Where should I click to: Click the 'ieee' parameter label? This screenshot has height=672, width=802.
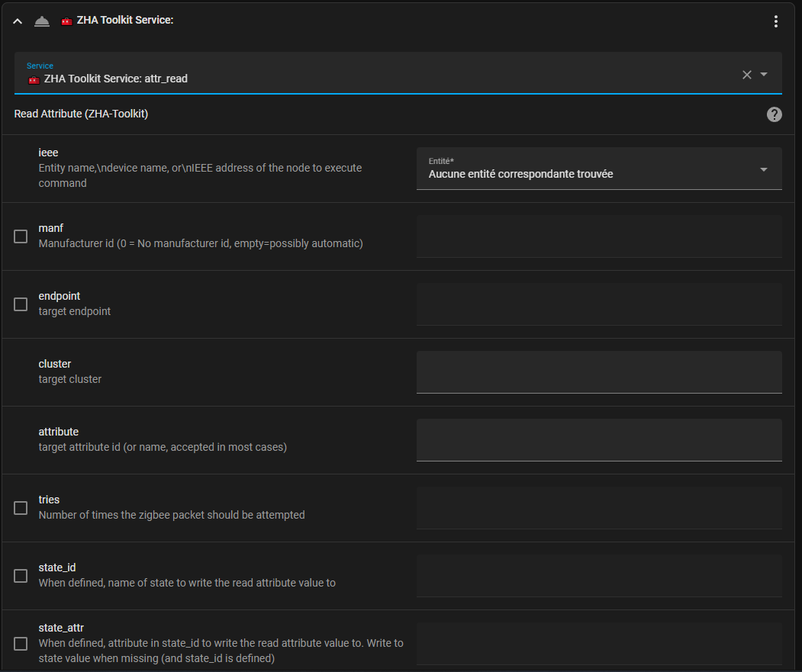[x=48, y=153]
